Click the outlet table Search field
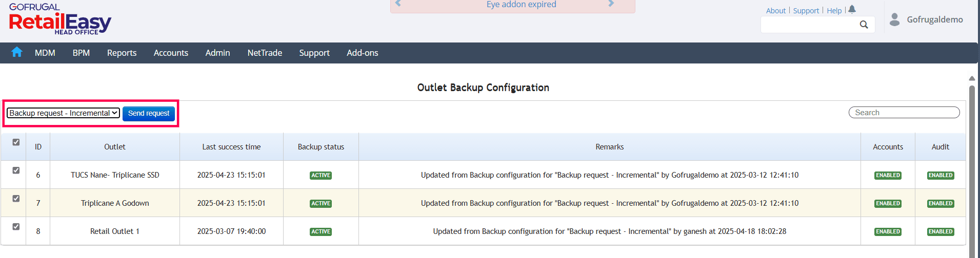Viewport: 980px width, 258px height. pyautogui.click(x=904, y=113)
